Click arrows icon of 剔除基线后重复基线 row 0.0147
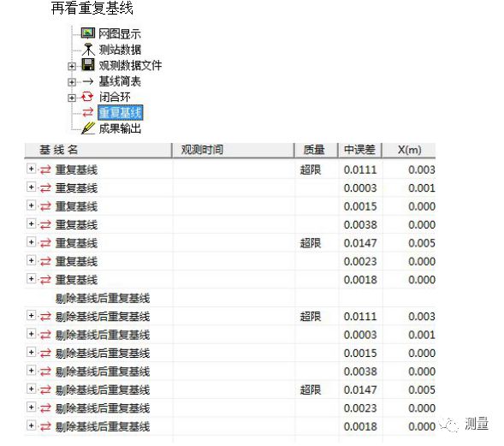Image resolution: width=504 pixels, height=446 pixels. click(x=45, y=390)
